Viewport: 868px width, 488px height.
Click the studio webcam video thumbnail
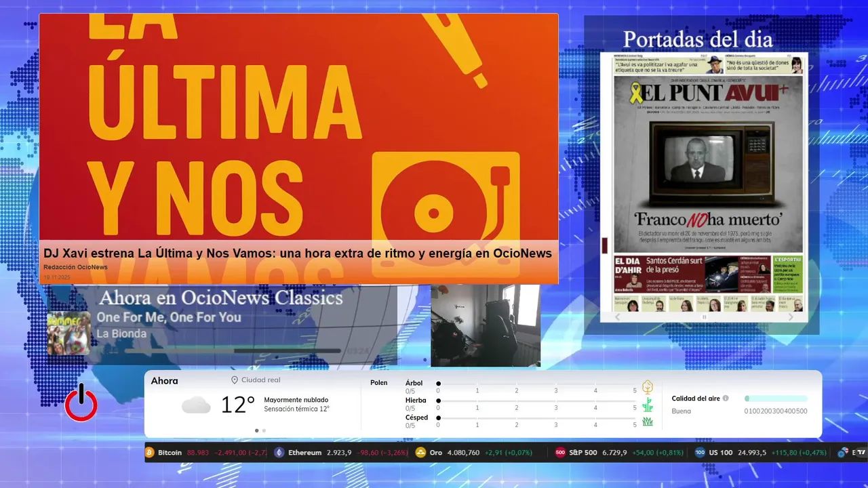486,325
